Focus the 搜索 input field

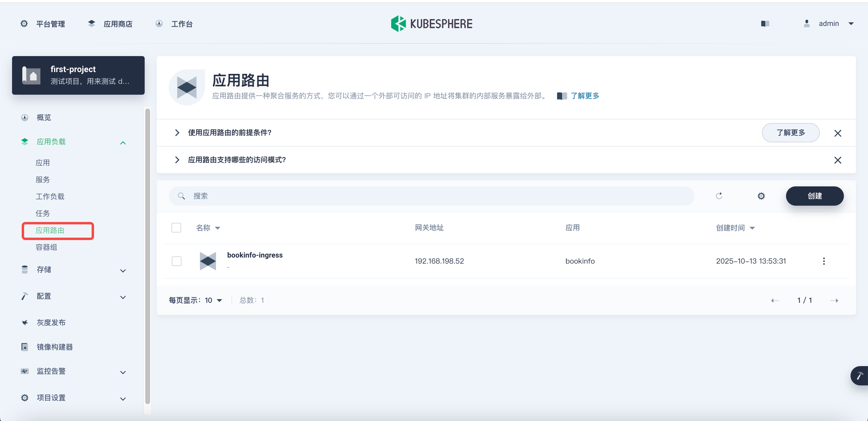tap(431, 196)
